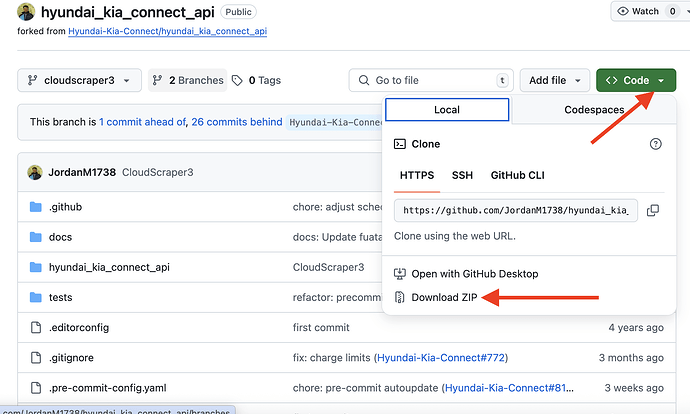Open the first commit message link
Screen dimensions: 690x414
321,328
